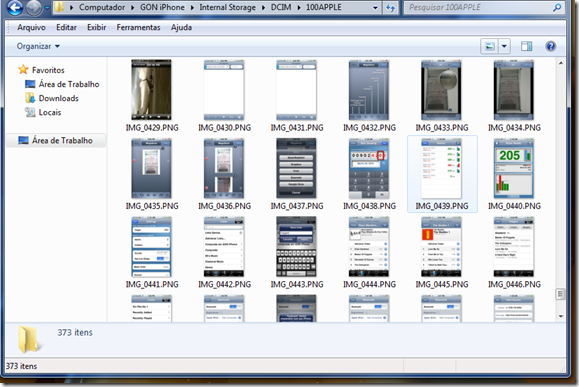Select the IMG_0440.PNG thumbnail

(514, 175)
